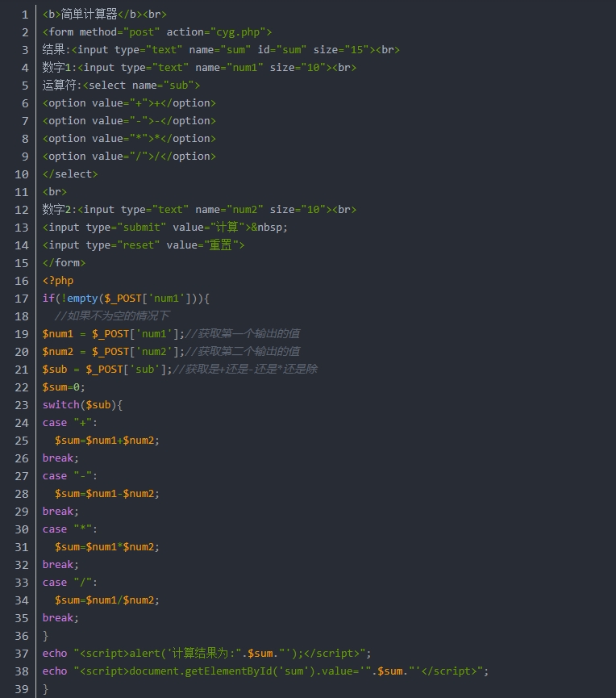Click $sum=$num1*$num2; on line 31
This screenshot has height=698, width=616.
point(107,546)
